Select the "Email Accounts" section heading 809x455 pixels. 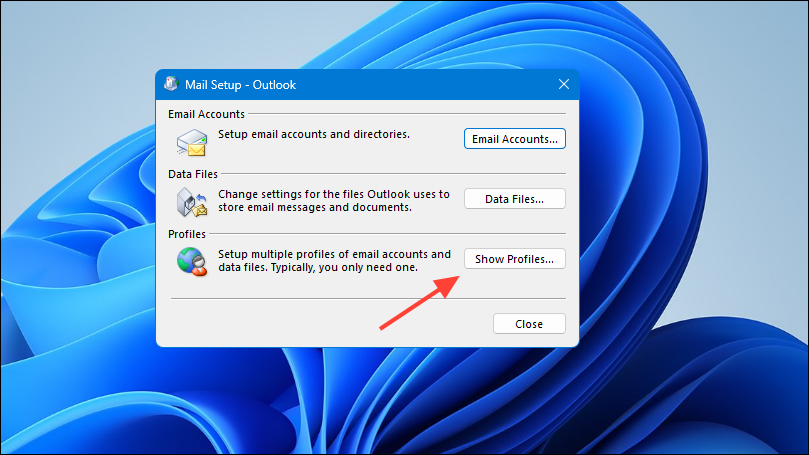tap(206, 114)
